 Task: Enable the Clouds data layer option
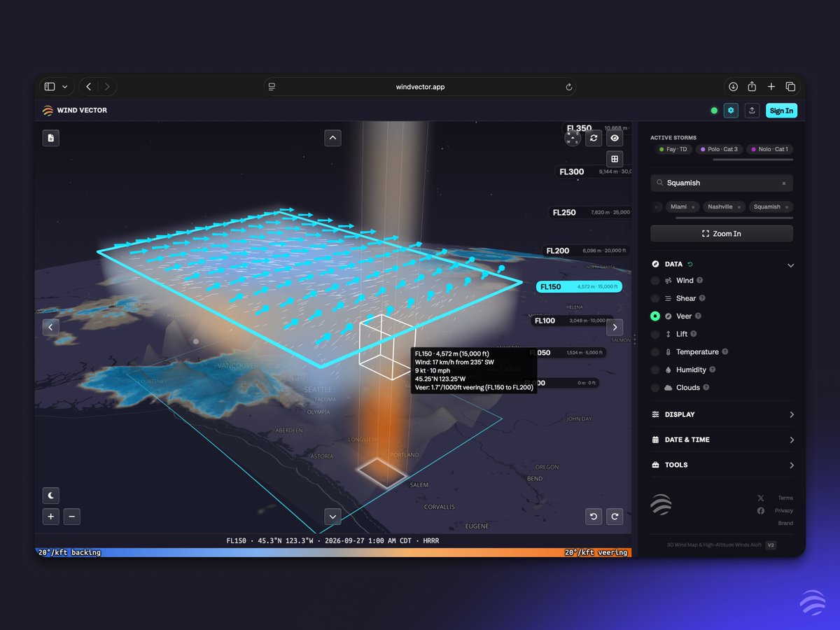655,388
